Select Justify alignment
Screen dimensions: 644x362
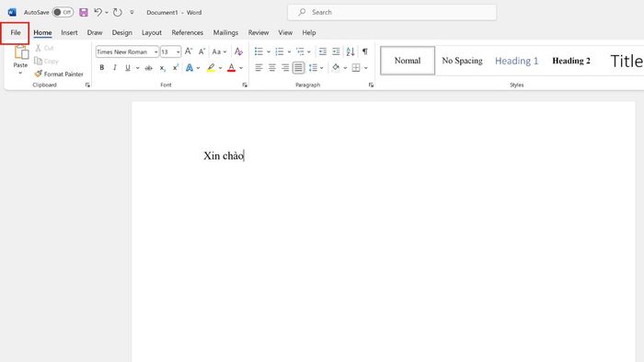[x=299, y=68]
